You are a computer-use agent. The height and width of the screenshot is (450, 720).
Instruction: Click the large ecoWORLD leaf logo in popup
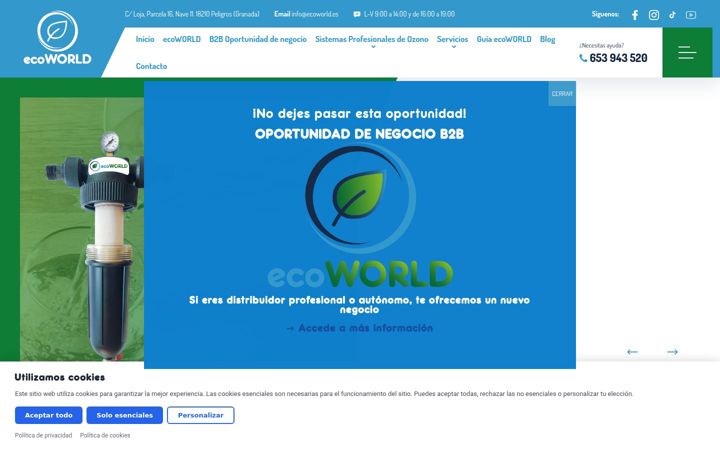[360, 217]
